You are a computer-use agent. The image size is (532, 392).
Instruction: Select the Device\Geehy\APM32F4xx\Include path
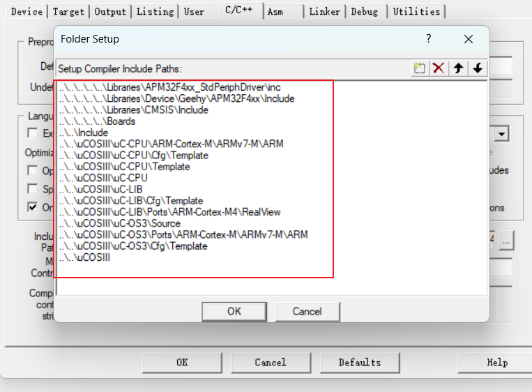tap(176, 99)
